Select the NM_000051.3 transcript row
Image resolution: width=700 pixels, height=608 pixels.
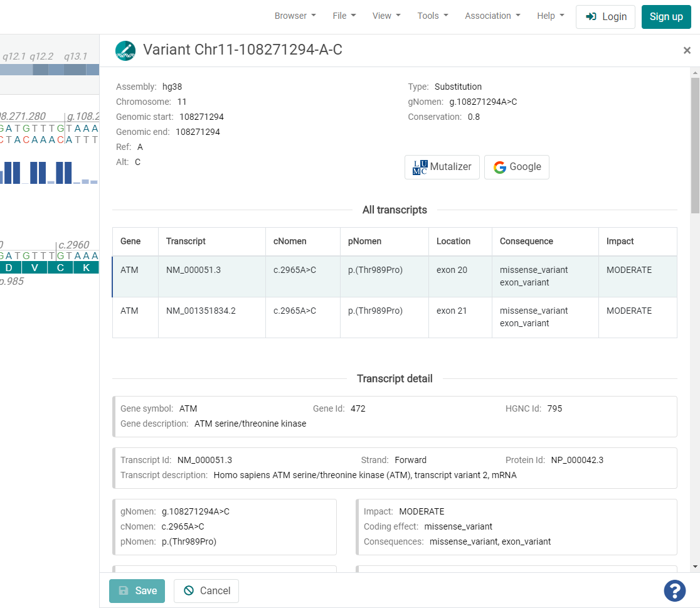(x=394, y=276)
